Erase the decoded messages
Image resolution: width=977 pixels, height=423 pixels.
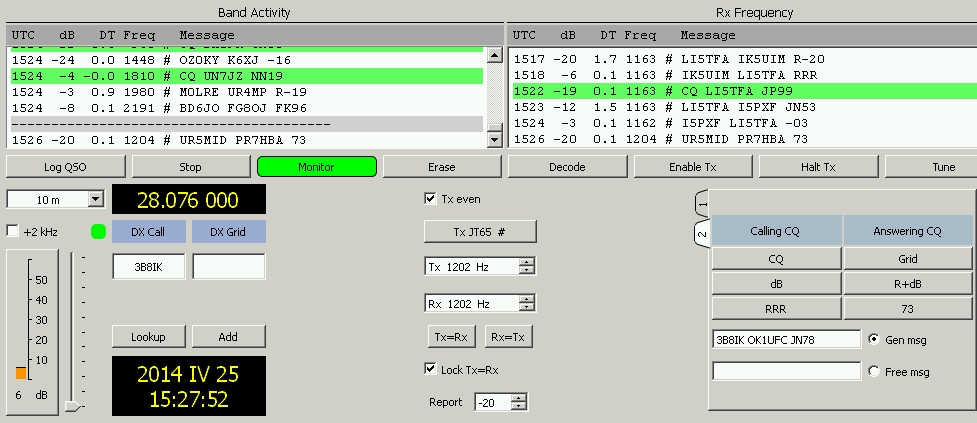click(442, 167)
